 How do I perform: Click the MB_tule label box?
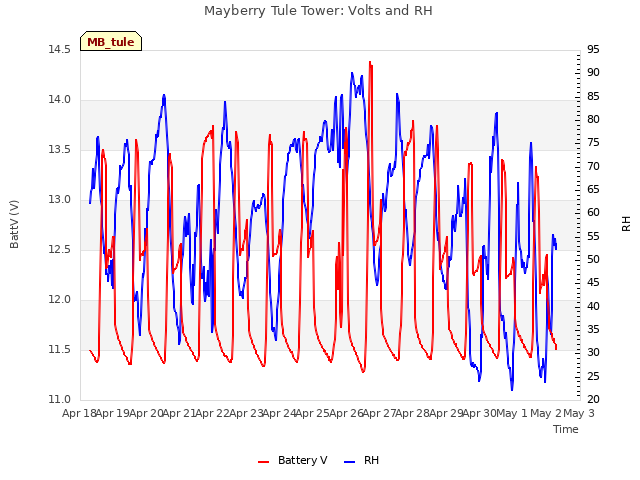coord(111,41)
